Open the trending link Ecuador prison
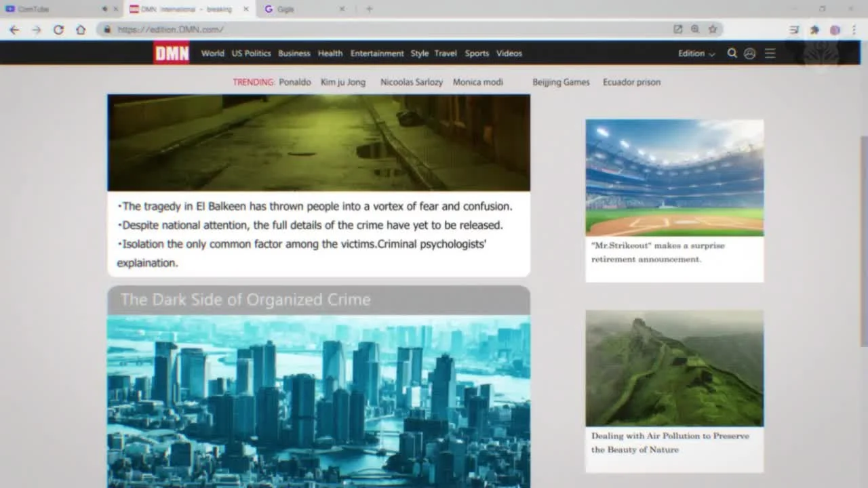The height and width of the screenshot is (488, 868). [x=631, y=82]
